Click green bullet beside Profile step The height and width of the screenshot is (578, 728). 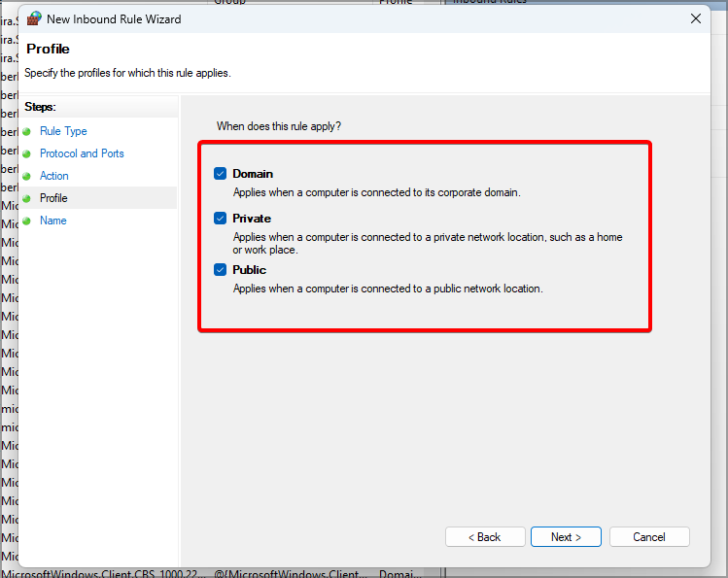[x=27, y=198]
